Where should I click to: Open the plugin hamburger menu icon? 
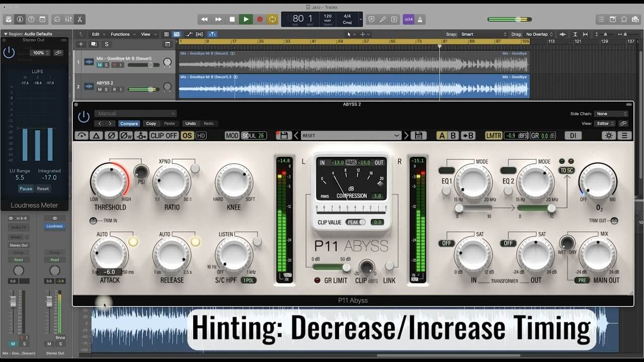coord(625,136)
